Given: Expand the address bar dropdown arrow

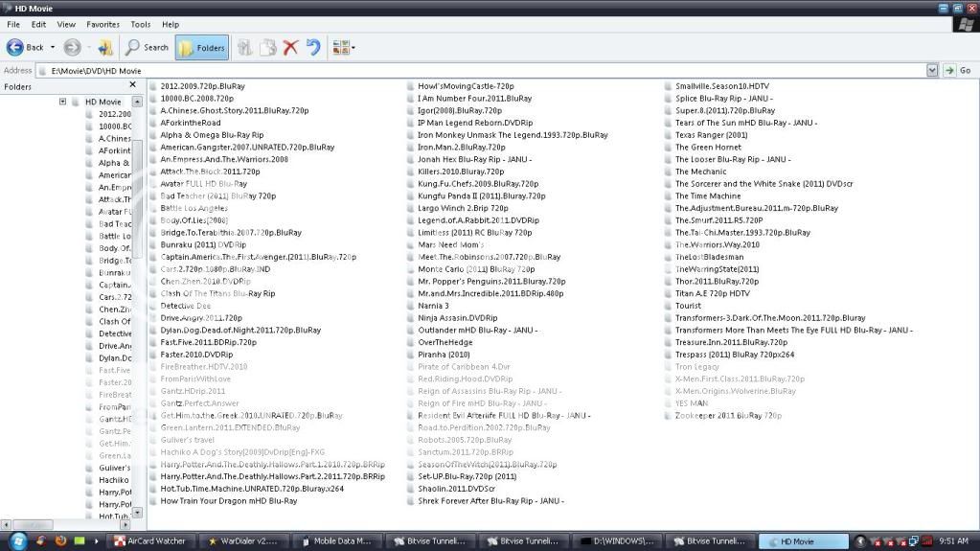Looking at the screenshot, I should point(932,71).
